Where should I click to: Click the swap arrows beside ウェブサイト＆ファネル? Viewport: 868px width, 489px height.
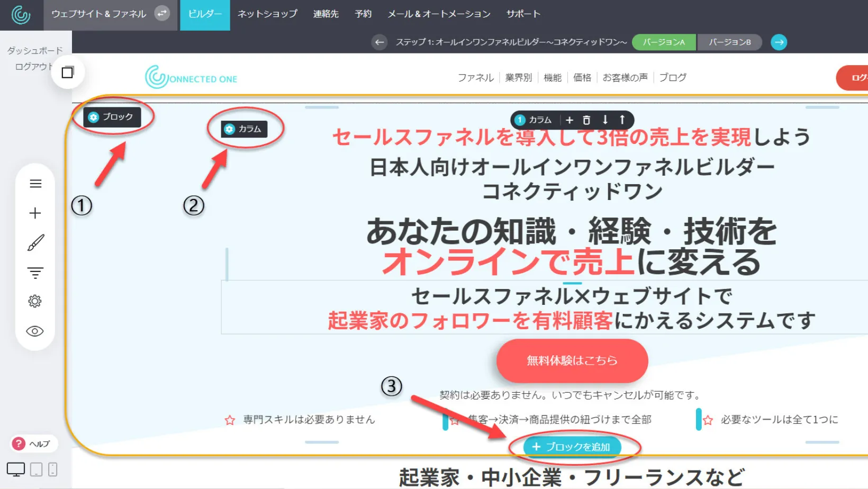(x=162, y=14)
